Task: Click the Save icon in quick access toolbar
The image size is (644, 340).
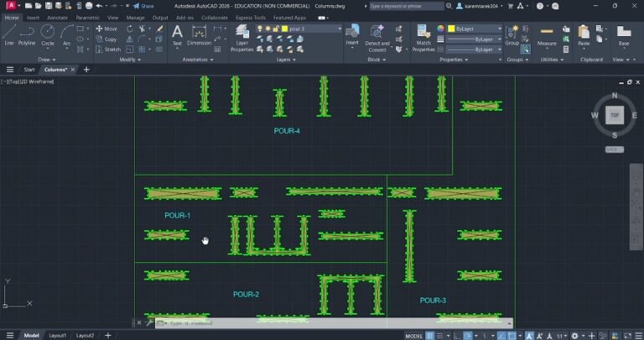Action: 49,6
